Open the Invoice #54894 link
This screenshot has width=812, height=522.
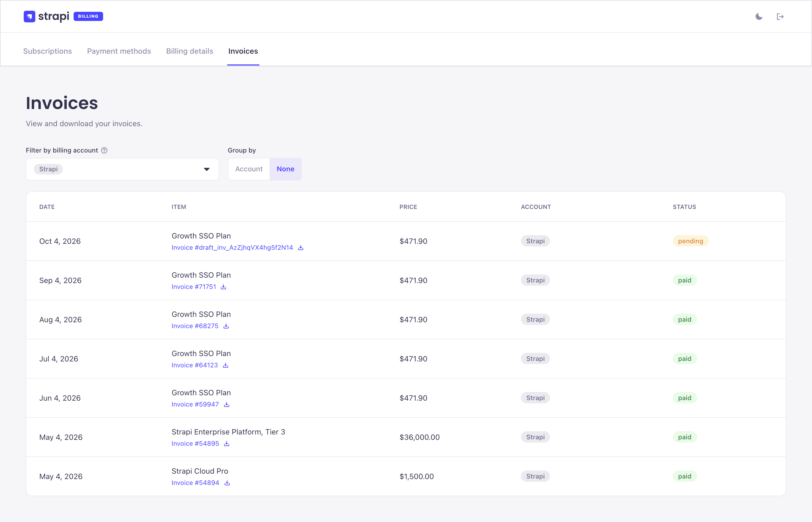[195, 483]
